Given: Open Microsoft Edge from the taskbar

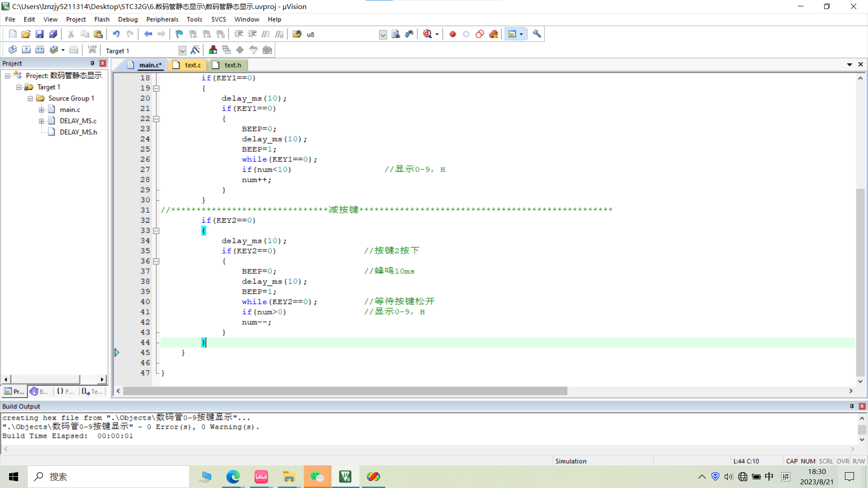Looking at the screenshot, I should (x=233, y=477).
